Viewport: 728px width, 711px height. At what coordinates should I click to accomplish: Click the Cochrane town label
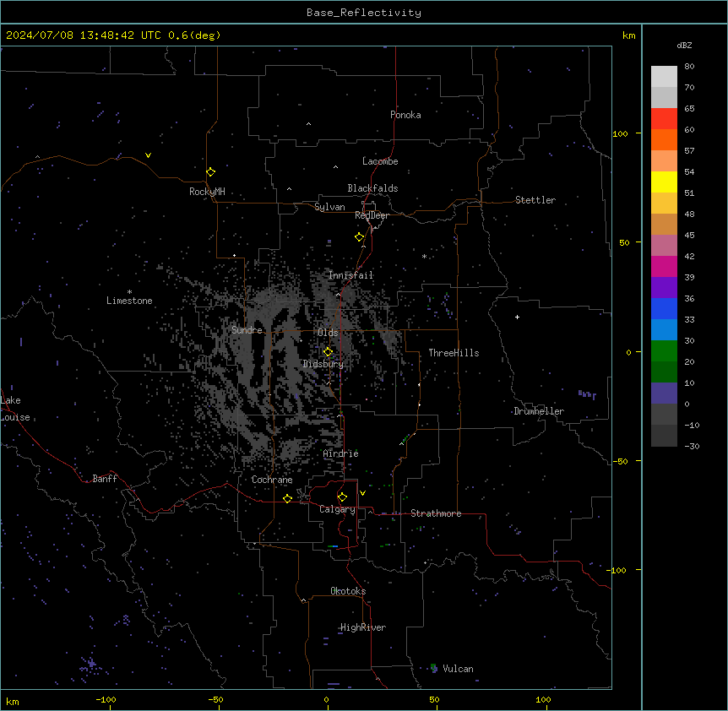(272, 480)
